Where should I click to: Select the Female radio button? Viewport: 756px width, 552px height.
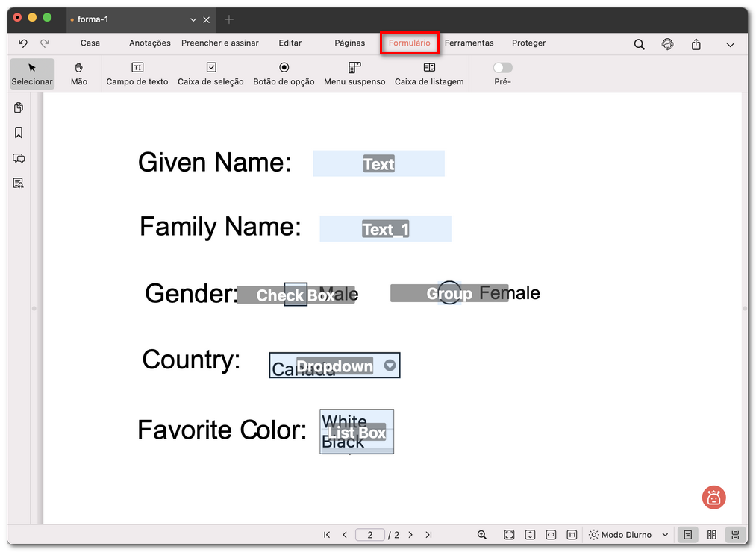449,293
